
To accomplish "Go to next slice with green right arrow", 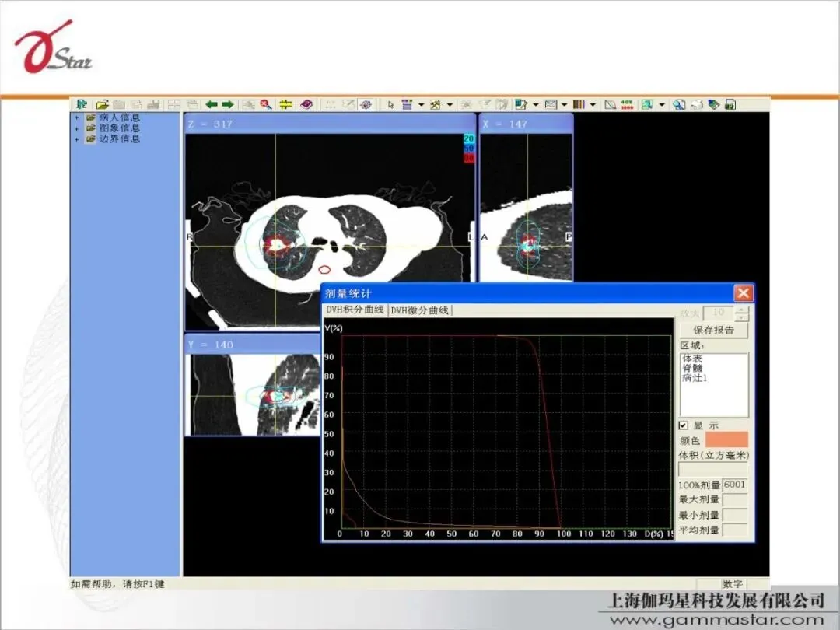I will click(228, 104).
